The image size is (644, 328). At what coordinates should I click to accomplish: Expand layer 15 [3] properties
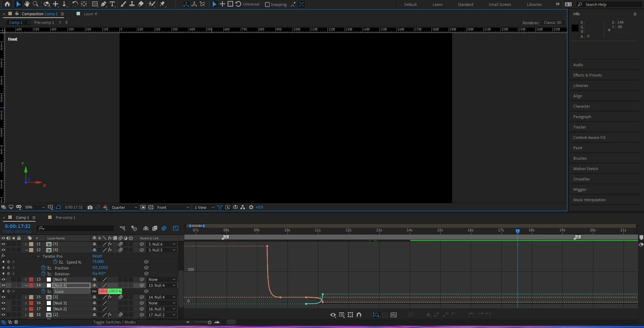click(x=26, y=297)
